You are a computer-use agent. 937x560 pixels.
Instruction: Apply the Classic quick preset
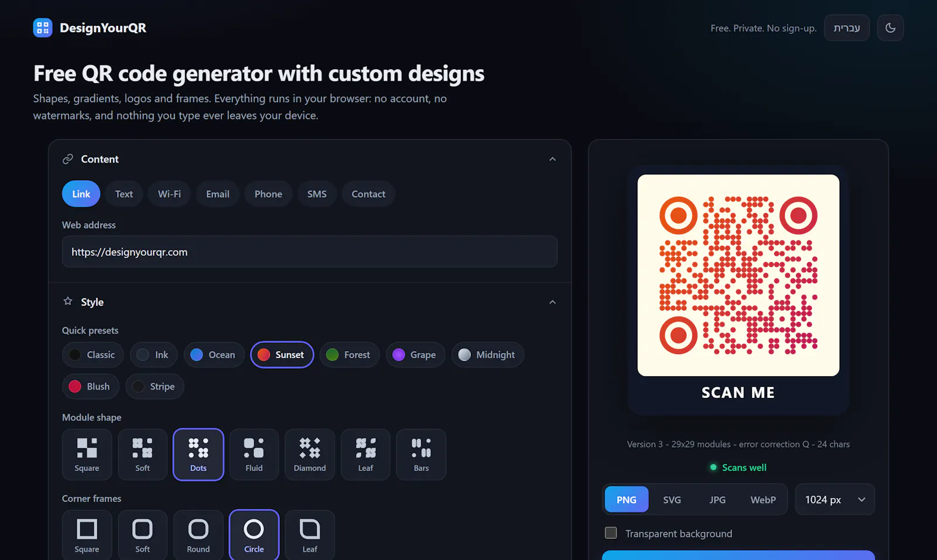click(x=93, y=355)
